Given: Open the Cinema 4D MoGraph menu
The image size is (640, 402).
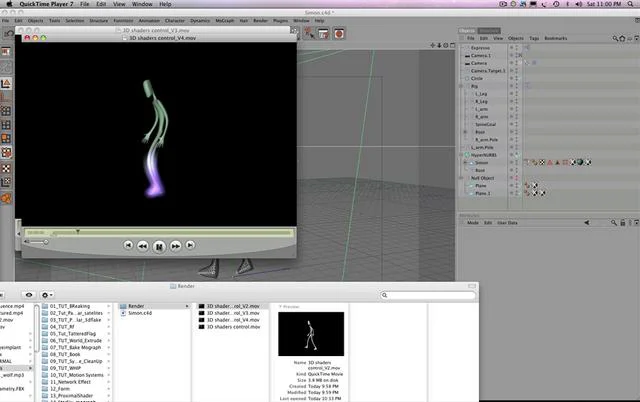Looking at the screenshot, I should click(225, 20).
